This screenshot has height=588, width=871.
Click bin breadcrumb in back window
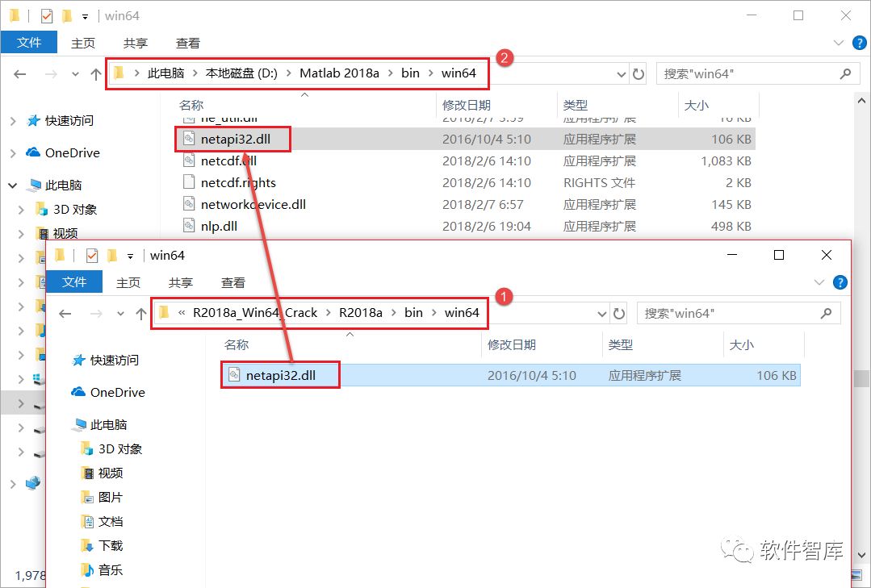coord(411,73)
